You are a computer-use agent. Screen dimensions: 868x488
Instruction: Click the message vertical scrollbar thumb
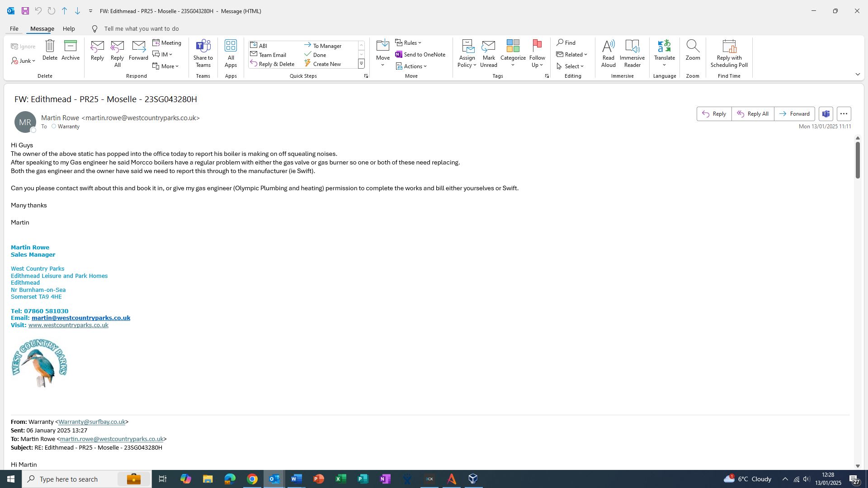[x=857, y=160]
